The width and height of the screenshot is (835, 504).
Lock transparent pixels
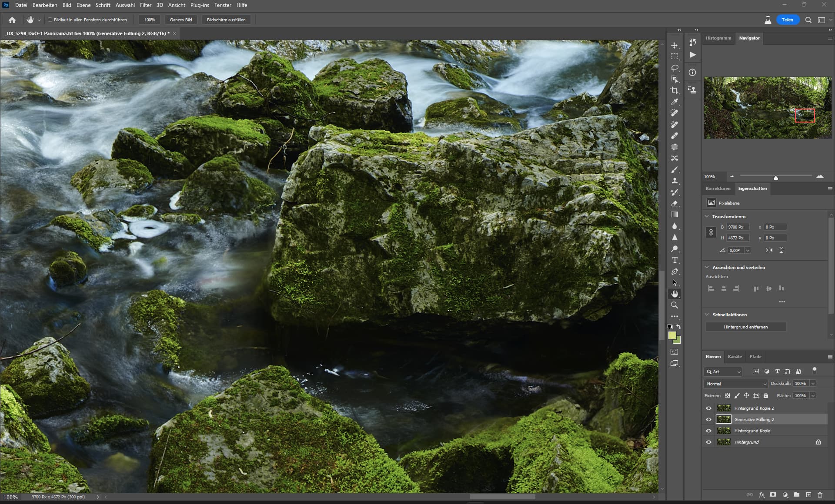(727, 395)
